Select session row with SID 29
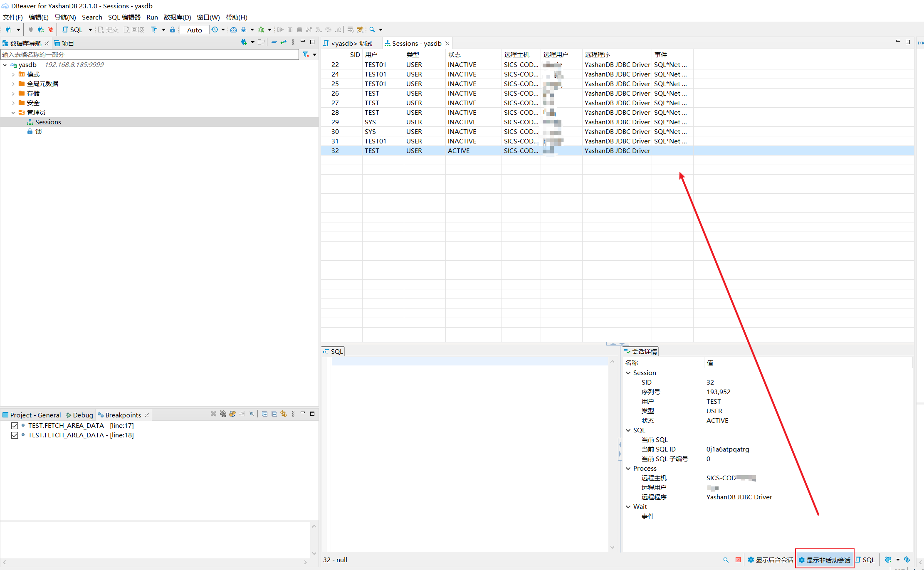This screenshot has width=924, height=570. point(617,122)
